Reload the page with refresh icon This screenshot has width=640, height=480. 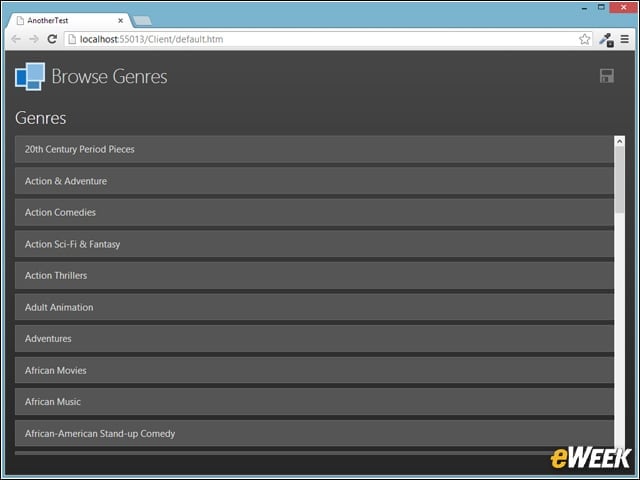[52, 39]
